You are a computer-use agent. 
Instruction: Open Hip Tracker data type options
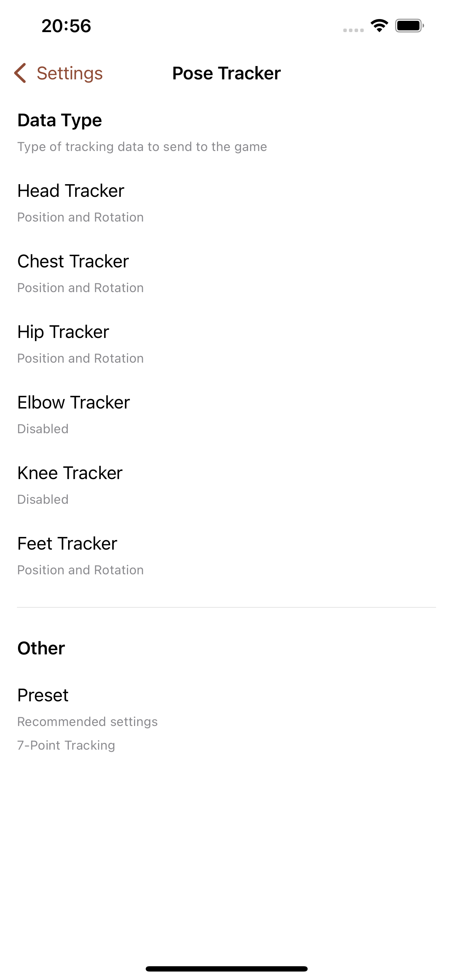(x=226, y=344)
